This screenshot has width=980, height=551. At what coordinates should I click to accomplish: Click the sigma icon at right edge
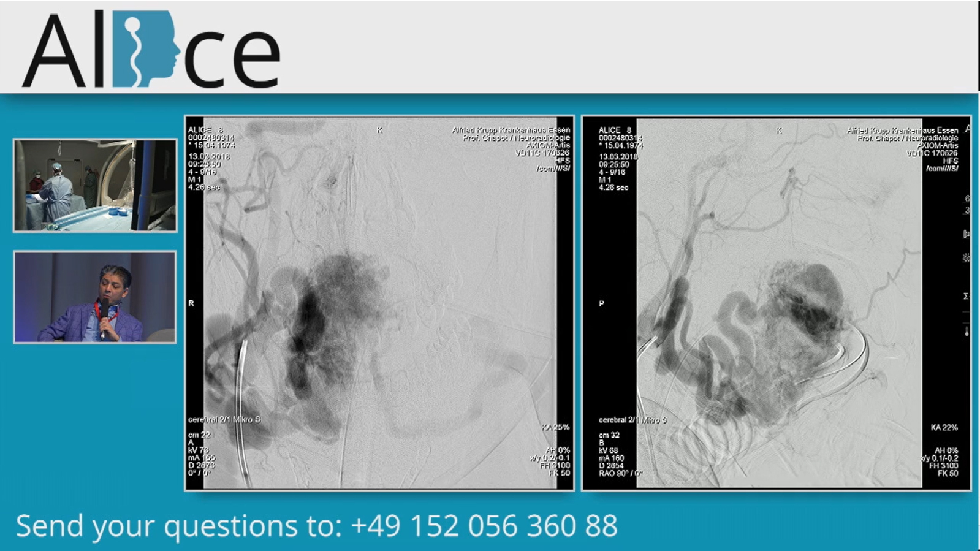coord(967,296)
